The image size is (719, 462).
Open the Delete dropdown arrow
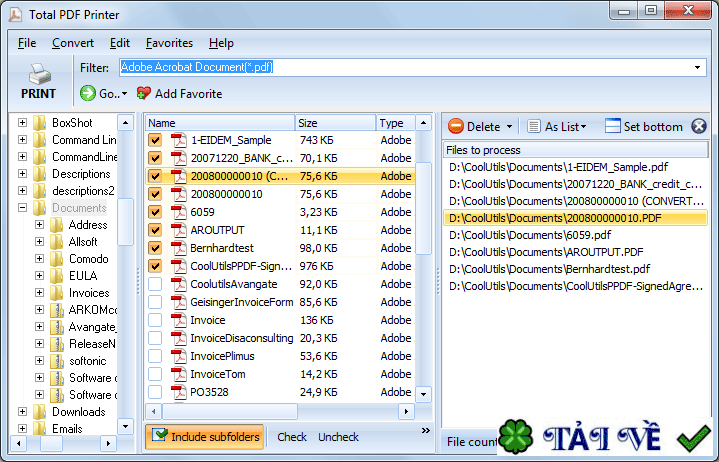(x=509, y=126)
